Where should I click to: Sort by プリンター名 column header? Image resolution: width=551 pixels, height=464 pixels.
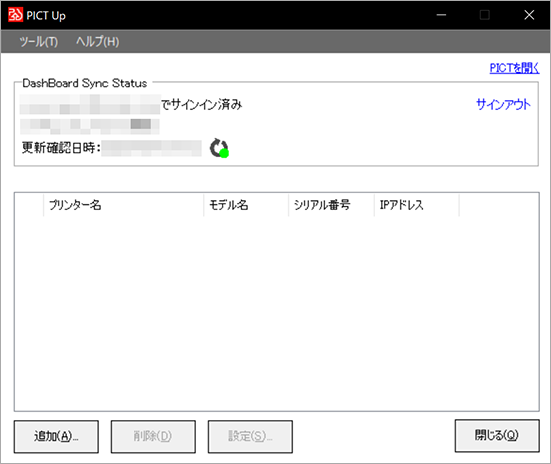coord(124,205)
